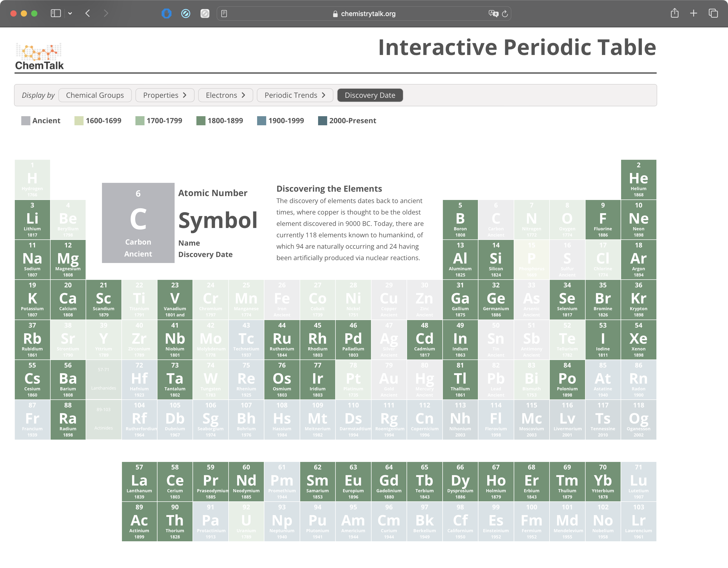
Task: Open Reader view icon in address bar
Action: point(224,14)
